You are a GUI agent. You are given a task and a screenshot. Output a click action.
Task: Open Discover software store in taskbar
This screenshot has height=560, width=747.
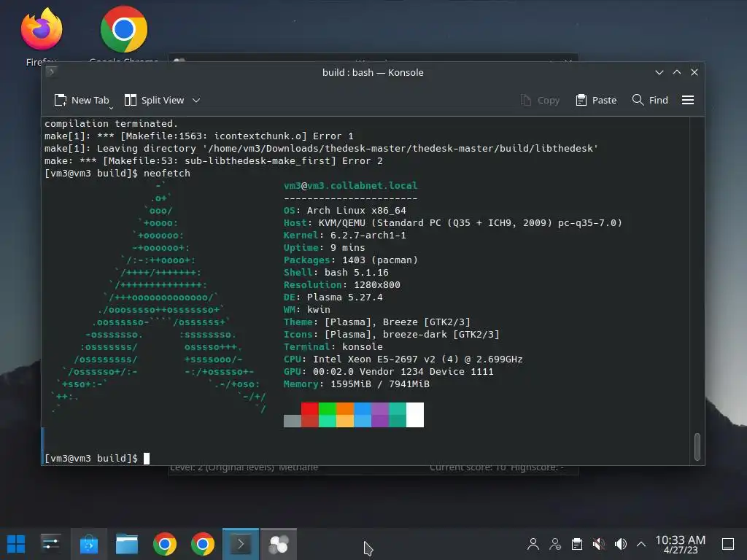point(88,544)
